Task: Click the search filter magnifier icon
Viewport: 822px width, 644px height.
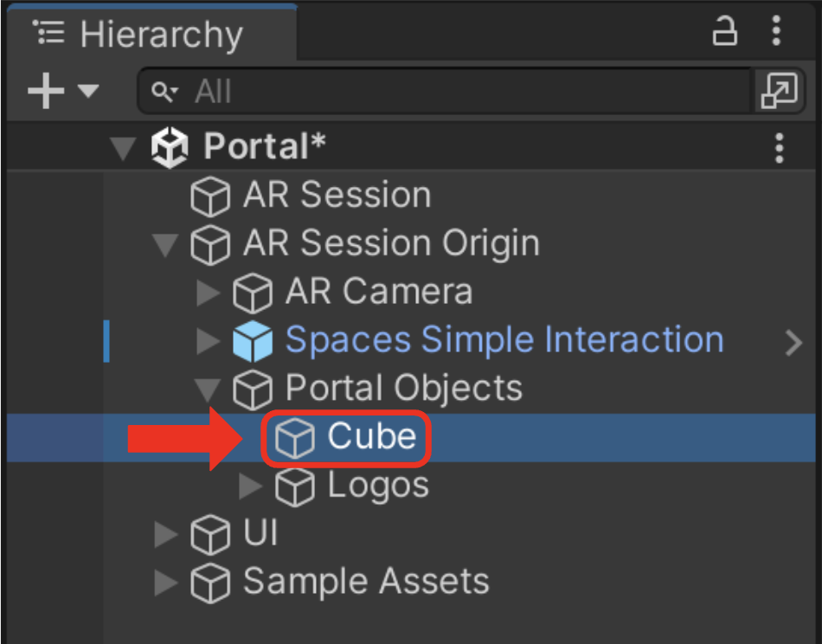Action: [164, 92]
